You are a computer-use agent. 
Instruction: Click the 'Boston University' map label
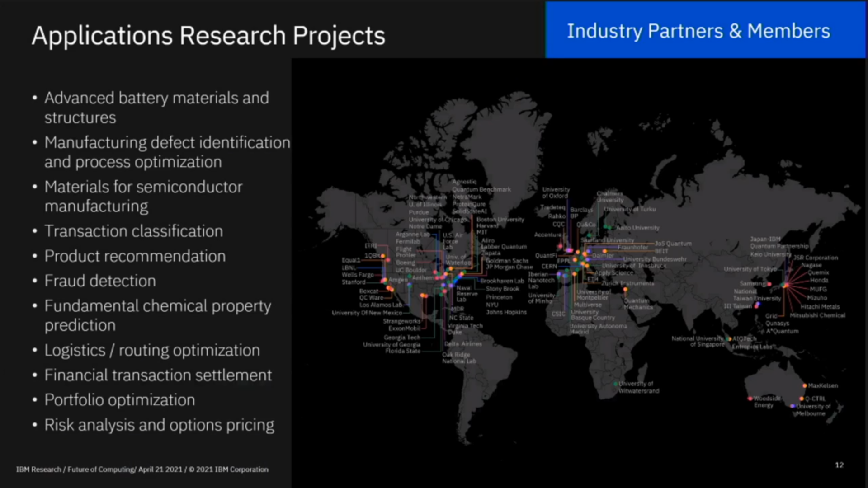point(500,219)
